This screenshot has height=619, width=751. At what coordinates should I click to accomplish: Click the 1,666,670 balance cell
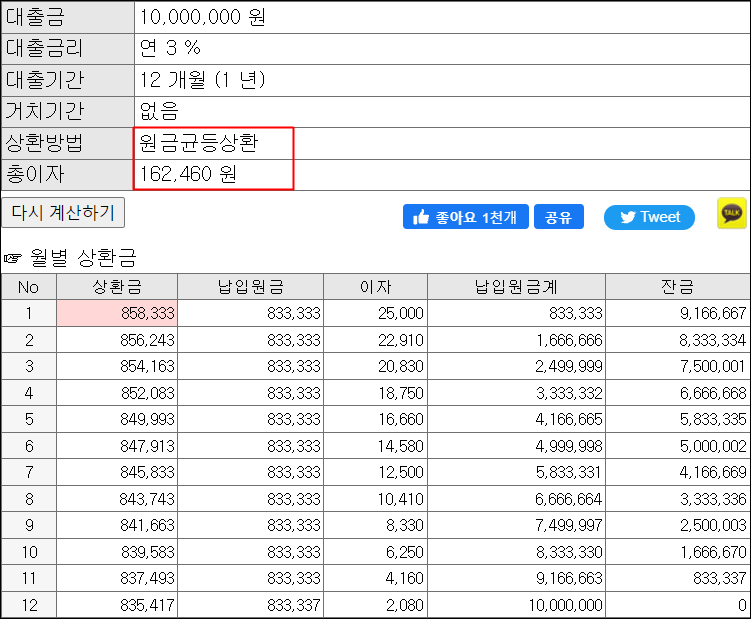click(x=677, y=552)
